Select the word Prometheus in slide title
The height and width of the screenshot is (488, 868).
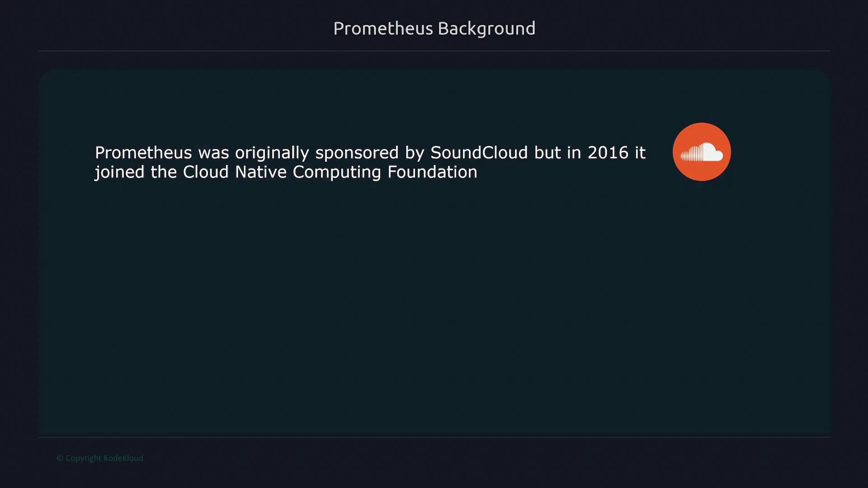[x=383, y=28]
